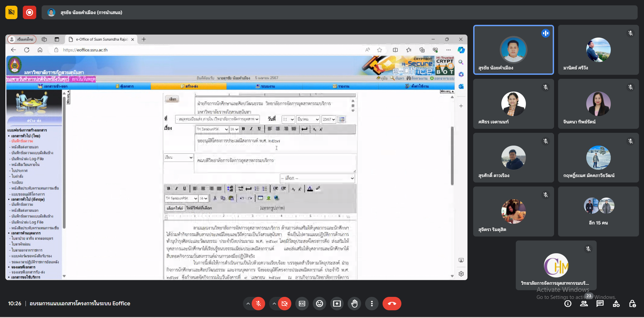This screenshot has width=644, height=318.
Task: Turn on the camera
Action: pos(285,304)
